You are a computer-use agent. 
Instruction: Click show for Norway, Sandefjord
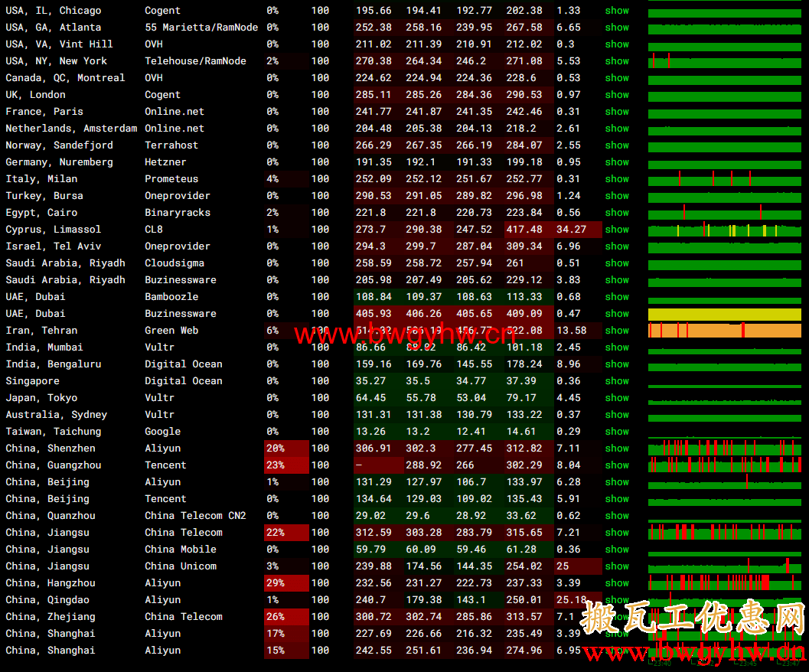point(617,145)
